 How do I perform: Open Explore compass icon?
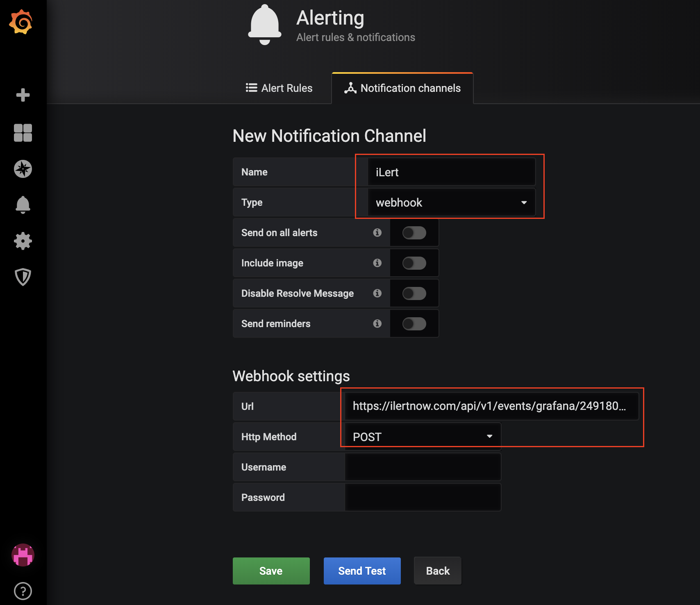coord(23,169)
